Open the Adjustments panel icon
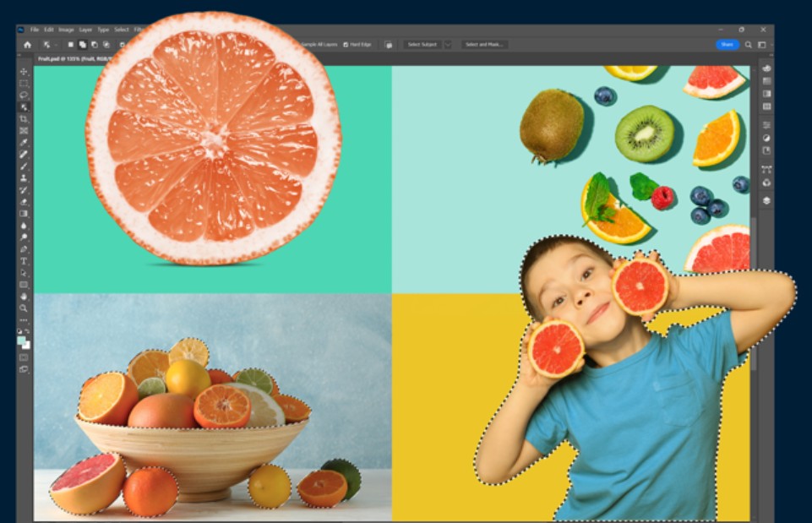 click(766, 139)
